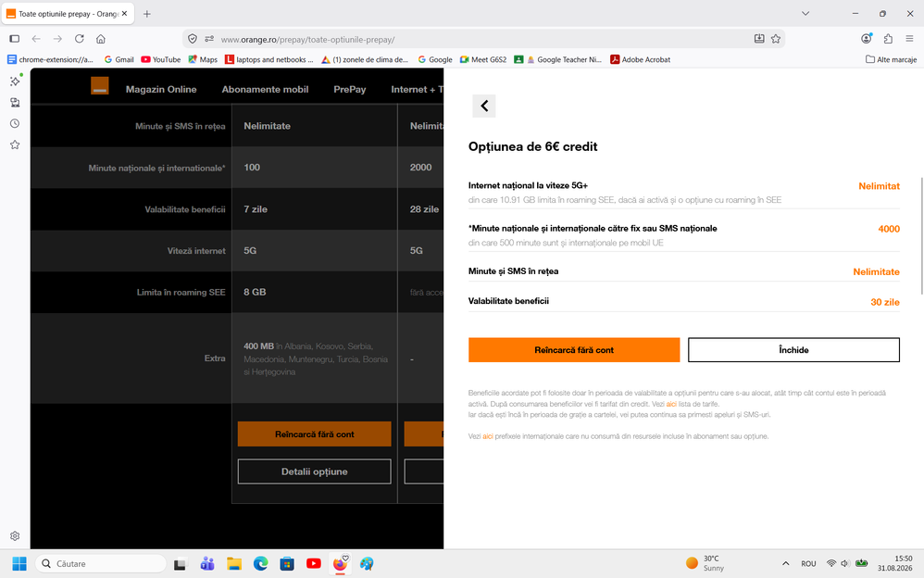Click the 30 zile validity value

coord(885,302)
